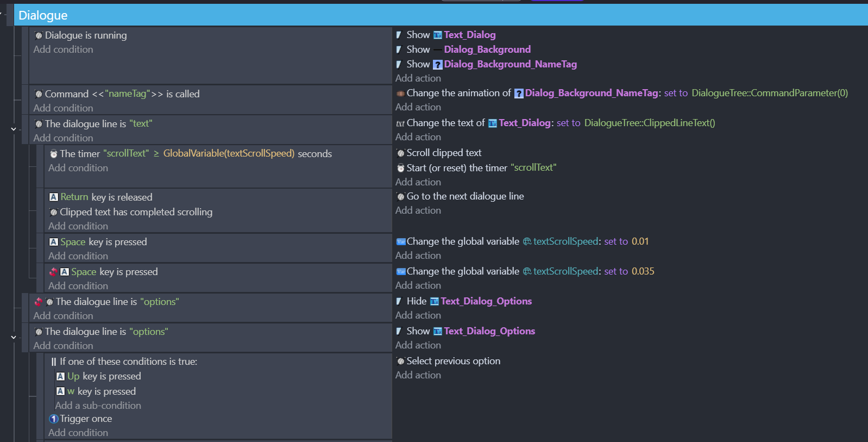The width and height of the screenshot is (868, 442).
Task: Click the visibility icon before Show Text_Dialog_Options
Action: [x=399, y=331]
